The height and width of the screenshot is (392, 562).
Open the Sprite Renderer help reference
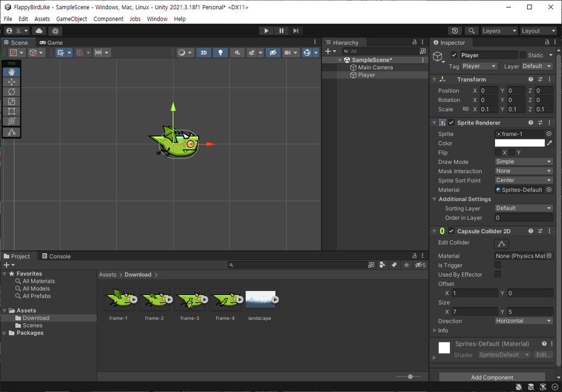click(531, 122)
